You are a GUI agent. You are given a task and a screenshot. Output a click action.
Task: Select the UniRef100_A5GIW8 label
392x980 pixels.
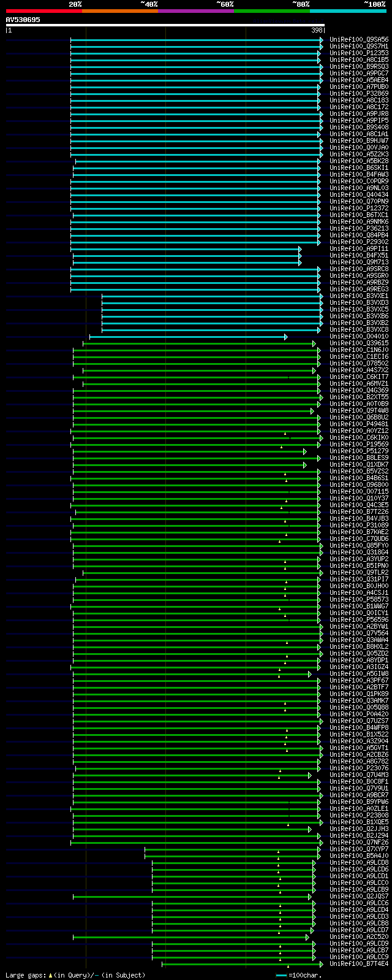click(x=359, y=673)
